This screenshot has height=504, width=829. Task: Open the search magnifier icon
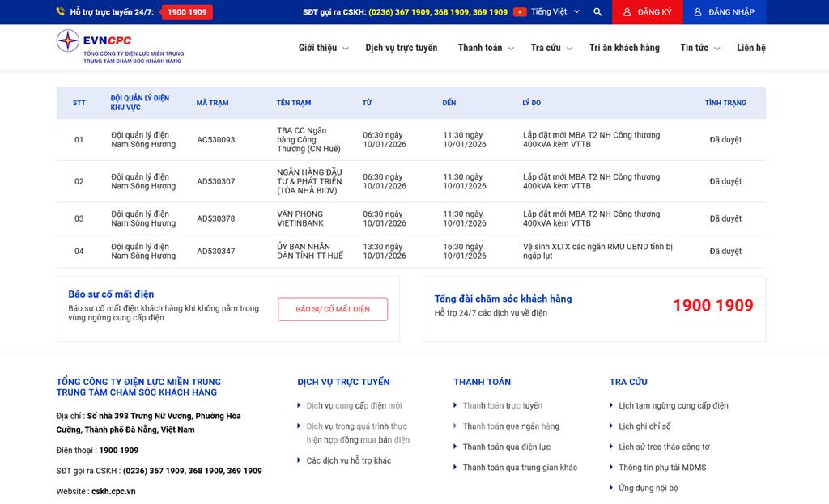(x=597, y=12)
